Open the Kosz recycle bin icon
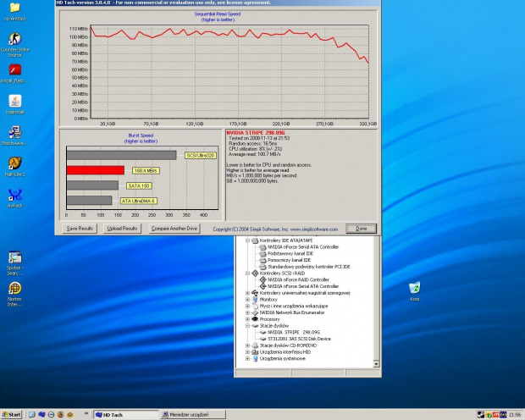The image size is (525, 420). (415, 288)
